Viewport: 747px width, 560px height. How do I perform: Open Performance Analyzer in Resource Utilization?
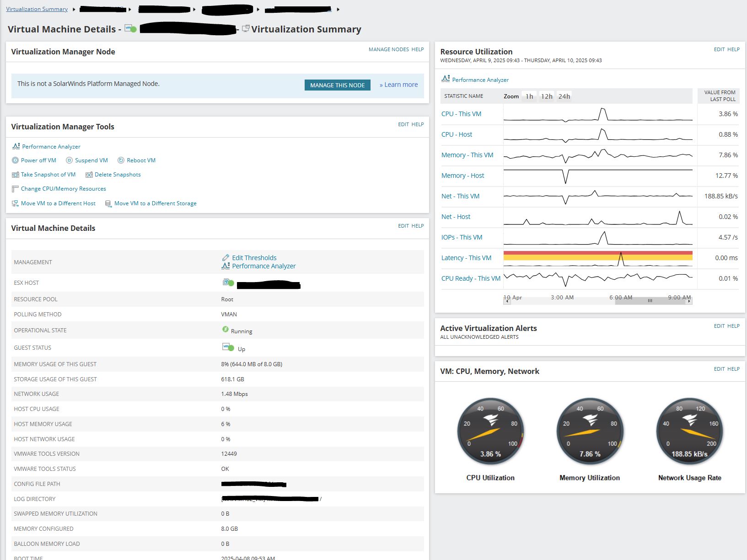pyautogui.click(x=480, y=80)
